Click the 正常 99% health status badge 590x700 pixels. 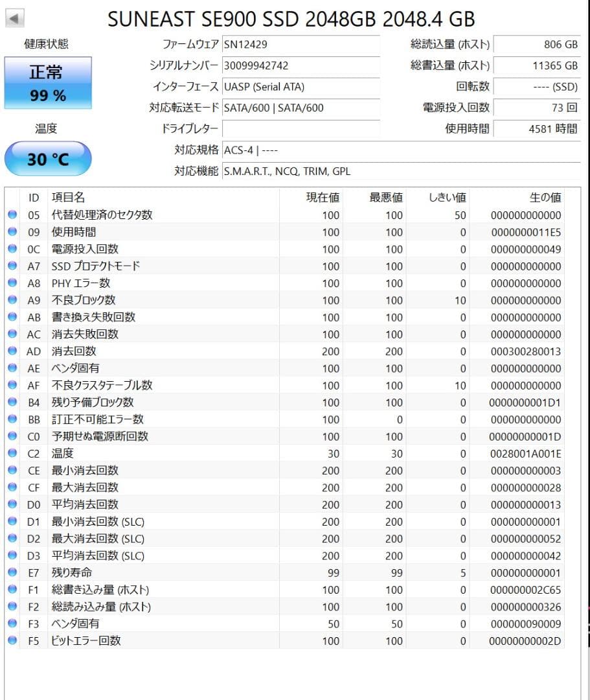pyautogui.click(x=48, y=83)
